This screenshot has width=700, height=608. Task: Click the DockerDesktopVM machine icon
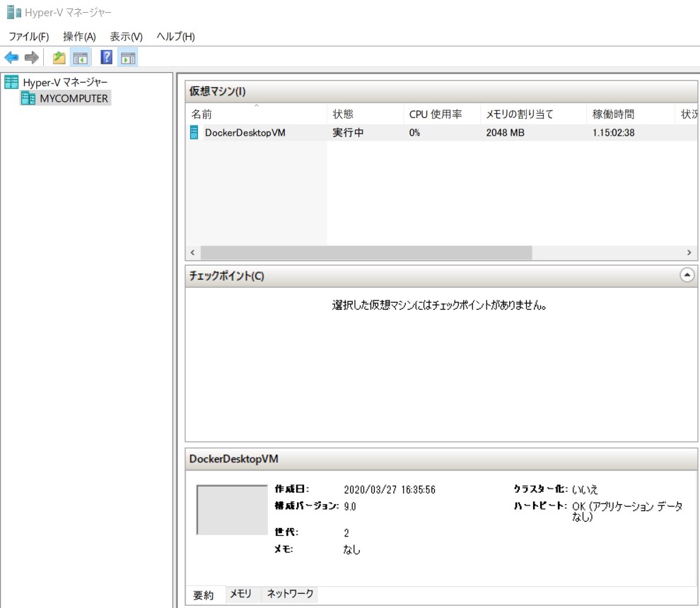[194, 131]
